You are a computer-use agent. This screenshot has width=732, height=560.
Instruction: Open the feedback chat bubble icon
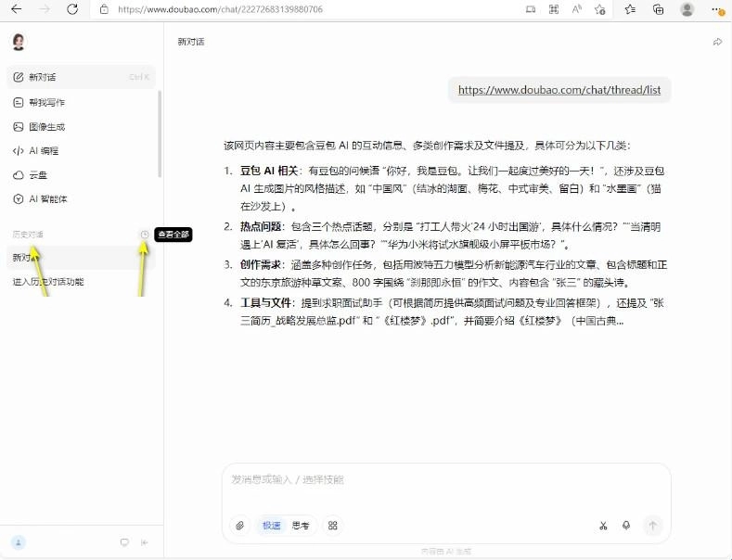[123, 542]
